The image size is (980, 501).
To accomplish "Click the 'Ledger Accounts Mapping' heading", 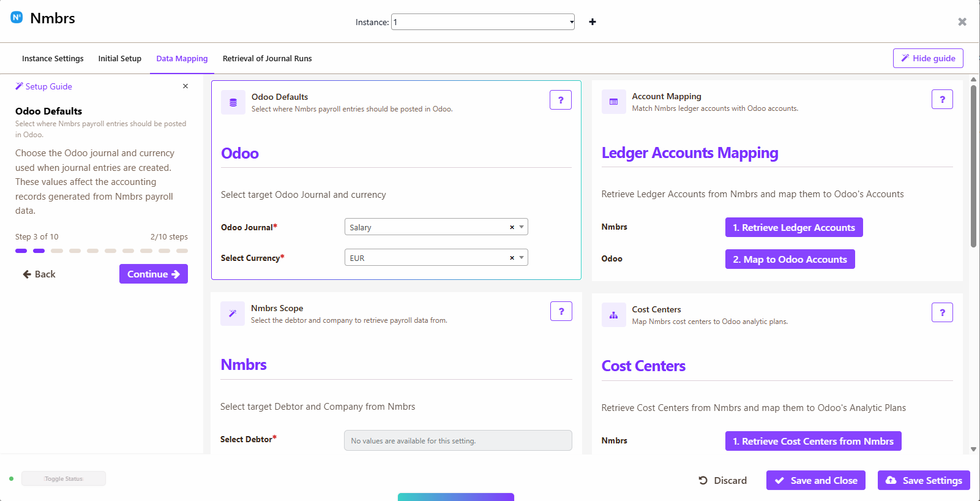I will click(690, 153).
